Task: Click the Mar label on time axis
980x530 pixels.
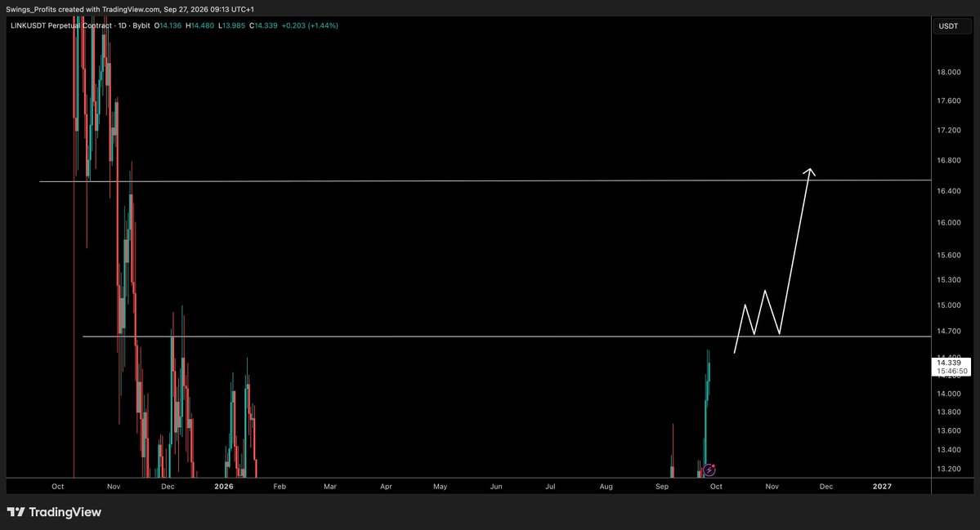Action: coord(330,486)
